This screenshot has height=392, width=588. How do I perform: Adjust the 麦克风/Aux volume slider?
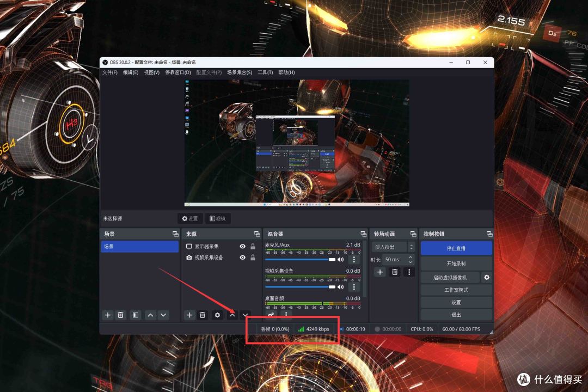[x=300, y=259]
